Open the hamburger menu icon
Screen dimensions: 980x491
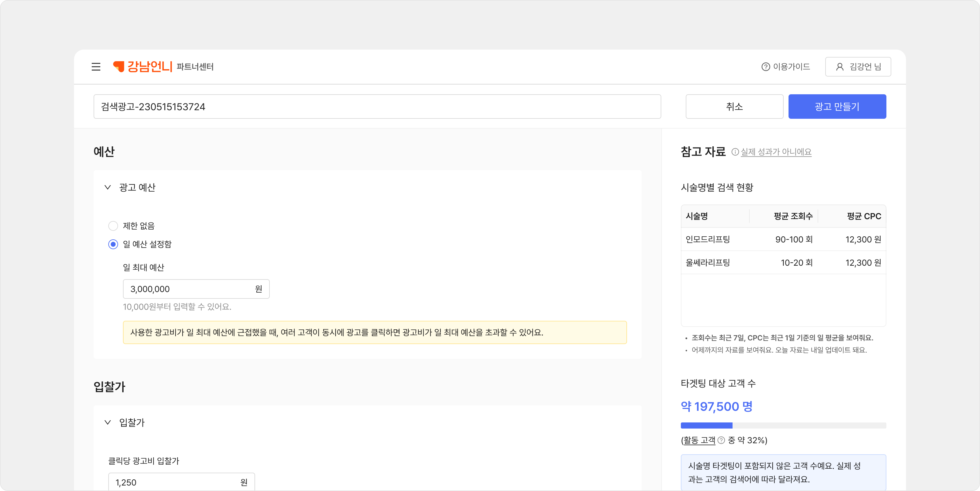(x=96, y=67)
